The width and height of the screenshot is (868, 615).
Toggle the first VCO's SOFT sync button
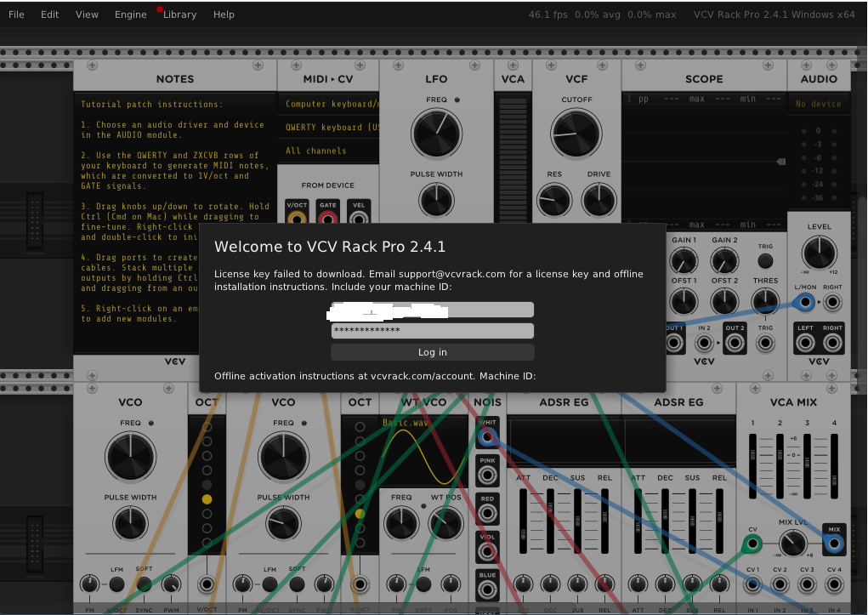[144, 584]
